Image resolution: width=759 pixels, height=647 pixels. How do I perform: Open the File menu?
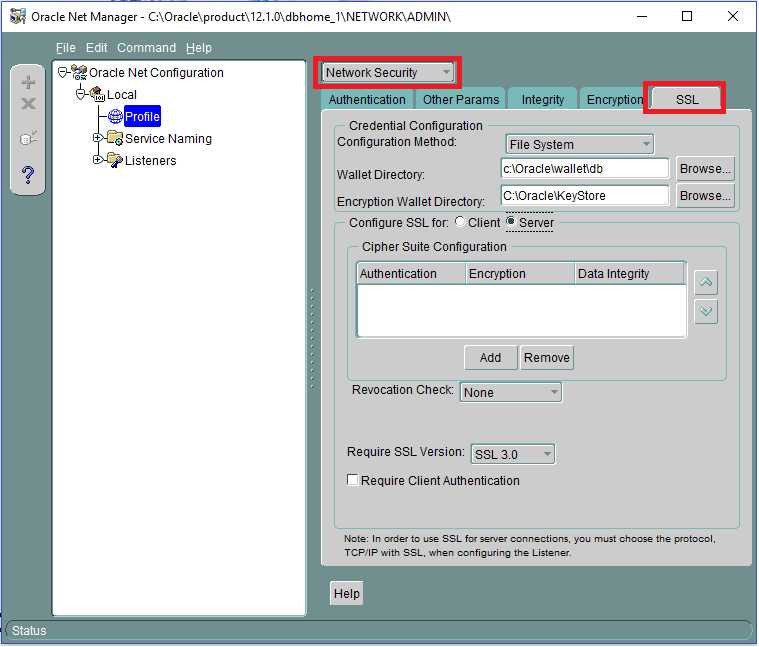tap(66, 47)
